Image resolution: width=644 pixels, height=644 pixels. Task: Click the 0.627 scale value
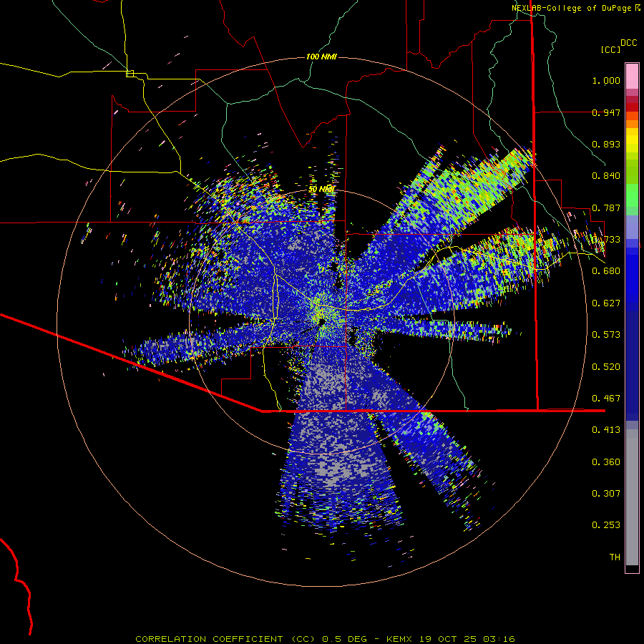click(x=606, y=303)
